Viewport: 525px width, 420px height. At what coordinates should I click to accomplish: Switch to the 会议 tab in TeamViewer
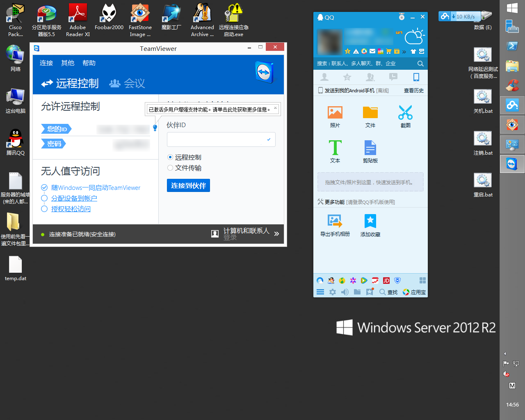[x=127, y=83]
